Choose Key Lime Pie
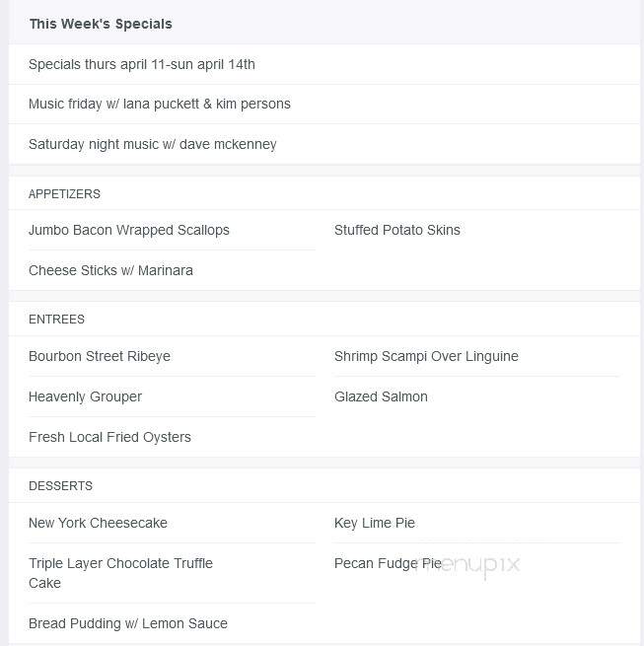Viewport: 644px width, 646px height. [x=375, y=523]
